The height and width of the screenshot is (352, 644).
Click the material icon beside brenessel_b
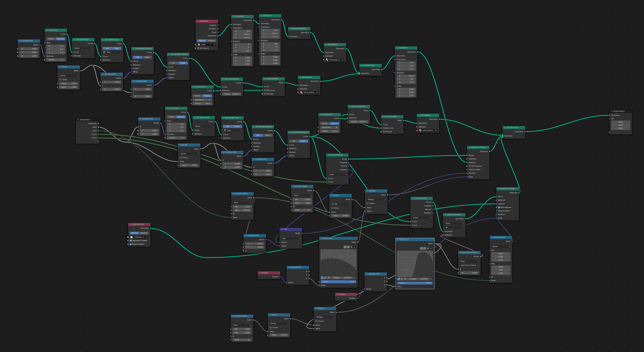[x=327, y=60]
